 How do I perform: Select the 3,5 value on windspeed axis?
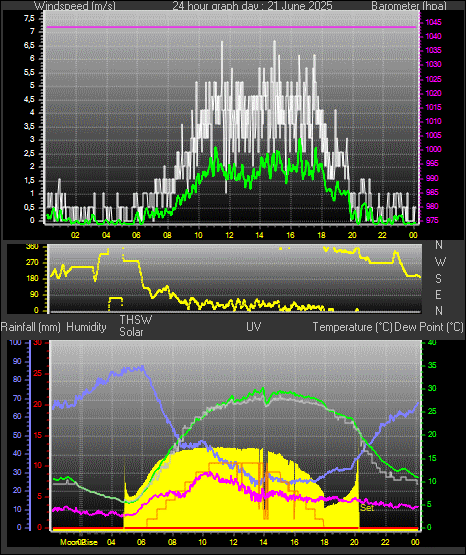click(29, 126)
